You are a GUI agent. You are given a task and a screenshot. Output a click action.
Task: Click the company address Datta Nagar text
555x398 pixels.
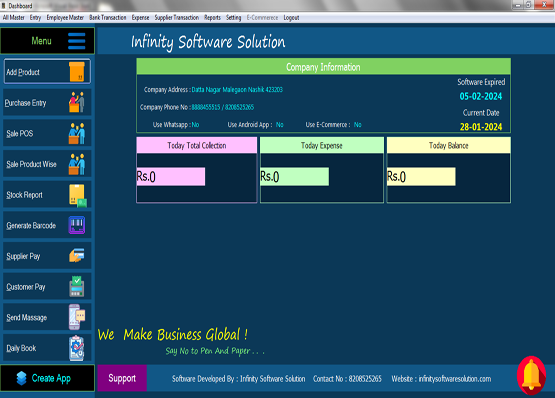pyautogui.click(x=237, y=90)
